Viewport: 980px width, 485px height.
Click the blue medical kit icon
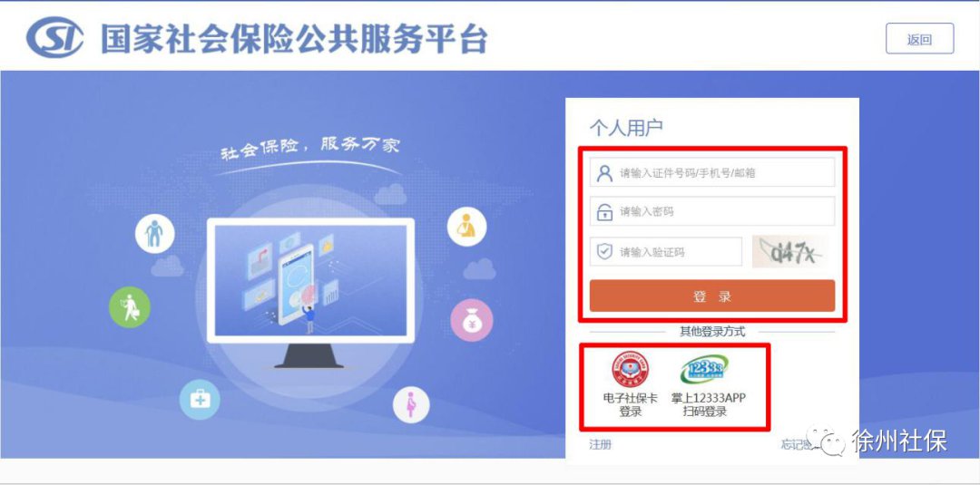[x=200, y=400]
